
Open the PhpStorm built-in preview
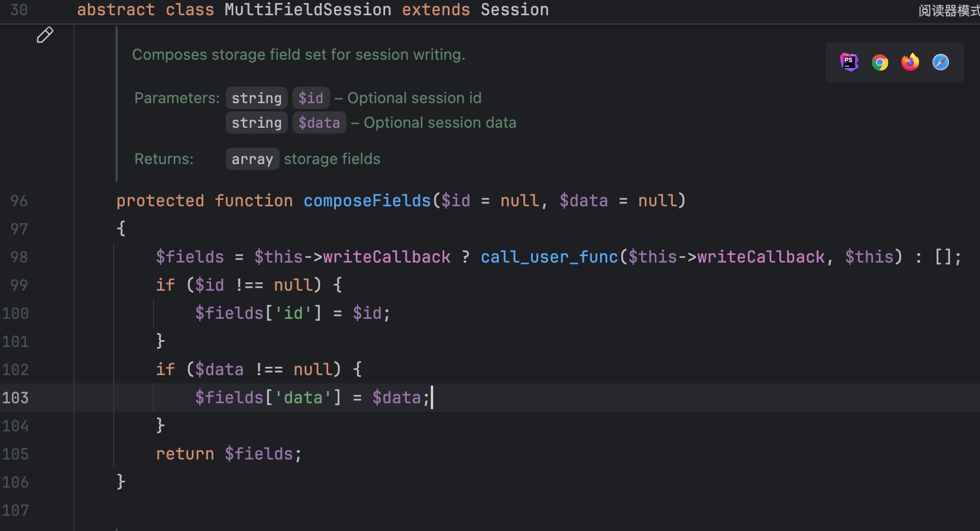(849, 62)
